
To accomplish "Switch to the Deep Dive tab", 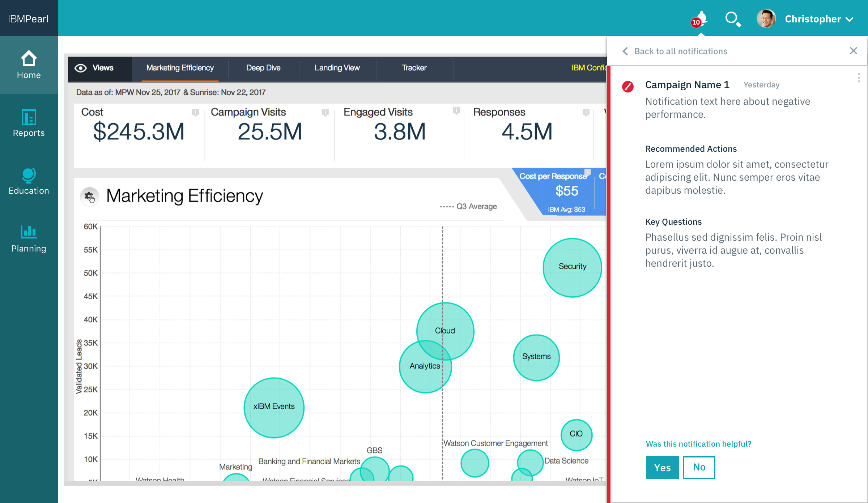I will pyautogui.click(x=263, y=68).
